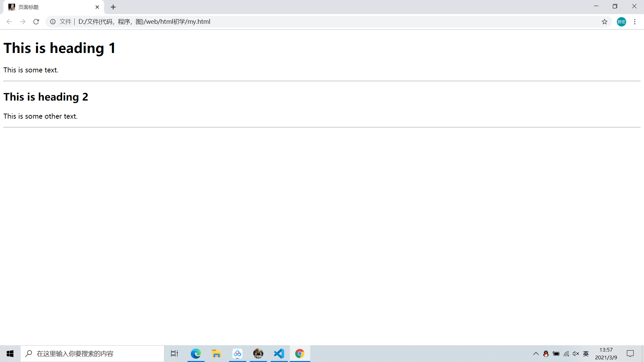The width and height of the screenshot is (644, 362).
Task: Click the back navigation arrow
Action: pos(9,22)
